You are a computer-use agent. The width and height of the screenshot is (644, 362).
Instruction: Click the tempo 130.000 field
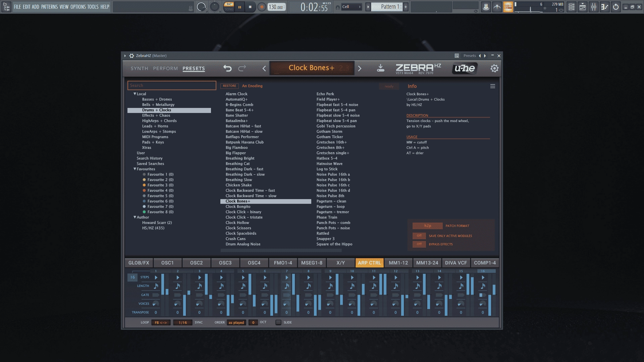click(276, 7)
